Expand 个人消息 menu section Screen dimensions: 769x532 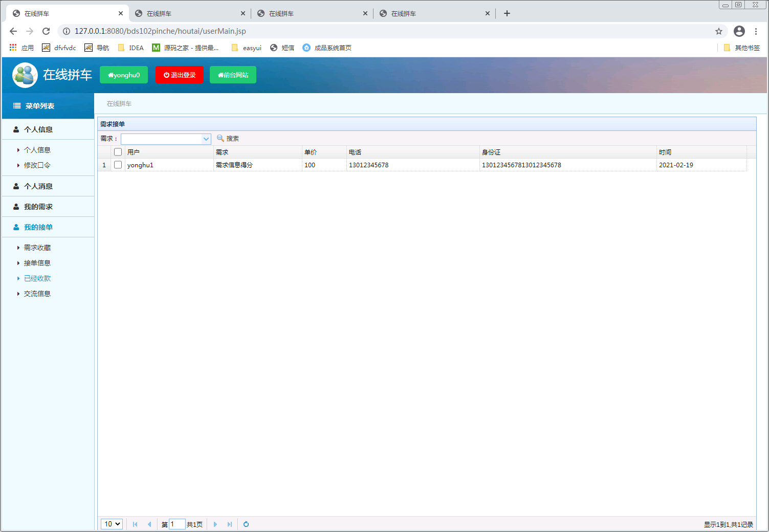[x=48, y=186]
